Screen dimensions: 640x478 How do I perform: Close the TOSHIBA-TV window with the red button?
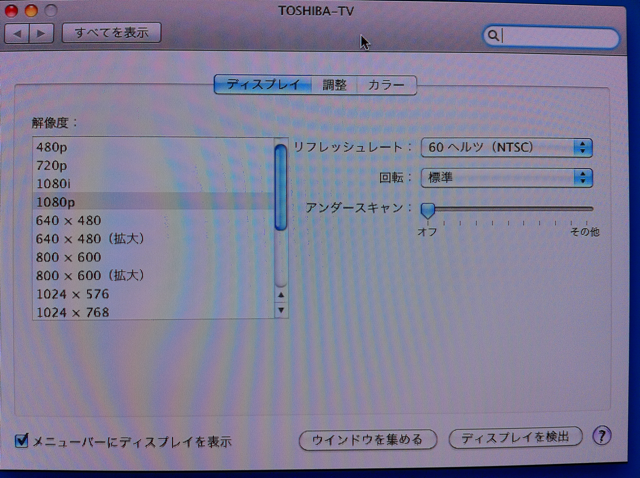11,11
